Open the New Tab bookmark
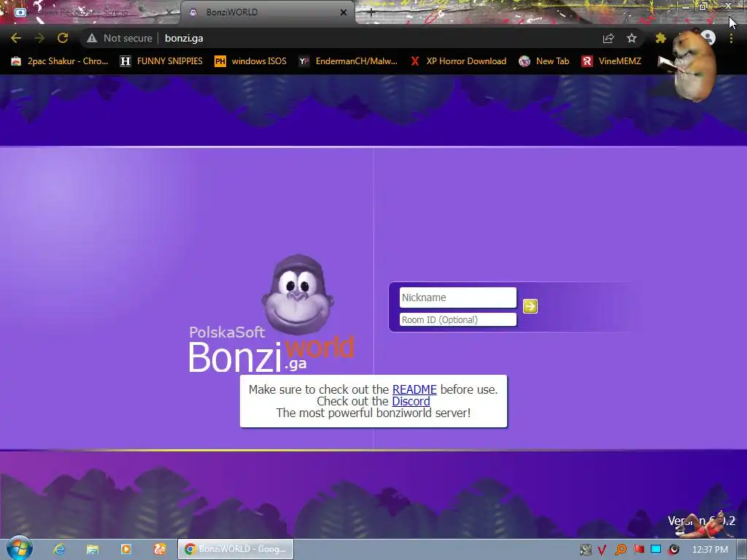The width and height of the screenshot is (747, 560). [x=544, y=61]
